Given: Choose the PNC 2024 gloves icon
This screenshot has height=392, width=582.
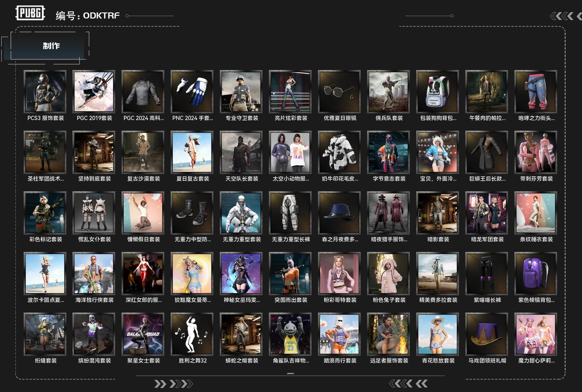Looking at the screenshot, I should (x=192, y=92).
